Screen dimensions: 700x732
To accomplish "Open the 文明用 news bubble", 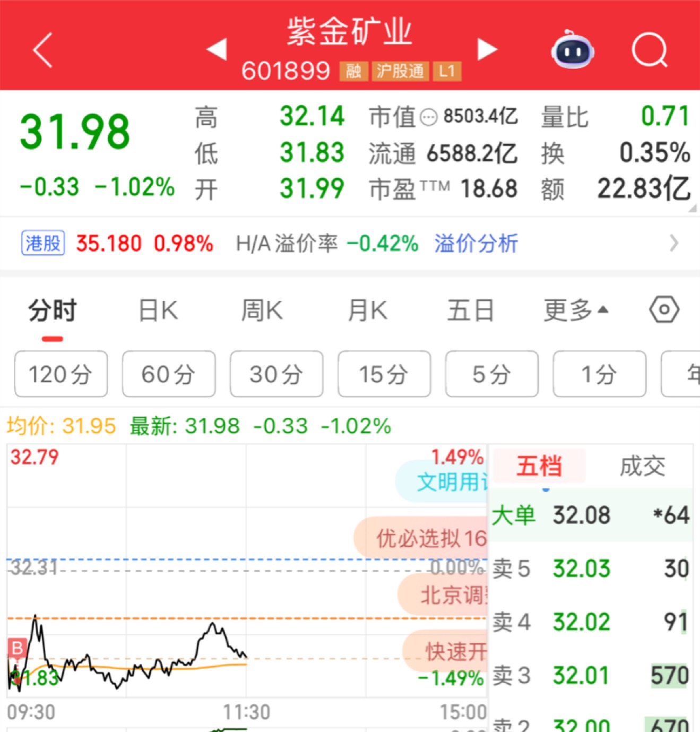I will point(442,481).
